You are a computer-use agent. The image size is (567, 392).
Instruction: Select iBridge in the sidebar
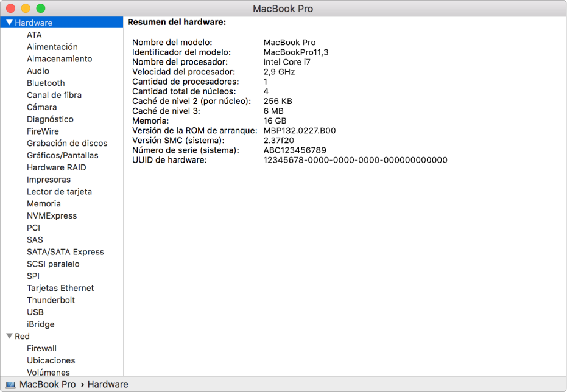(x=40, y=324)
